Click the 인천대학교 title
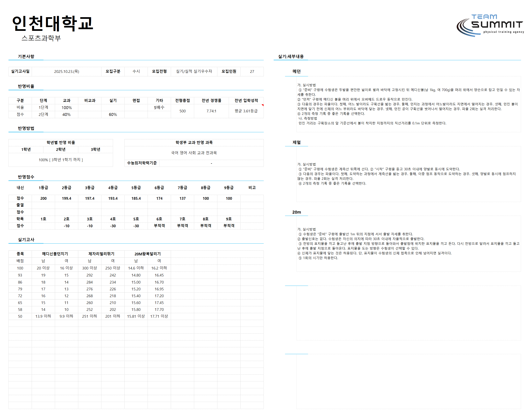Viewport: 532px width, 416px height. (53, 23)
